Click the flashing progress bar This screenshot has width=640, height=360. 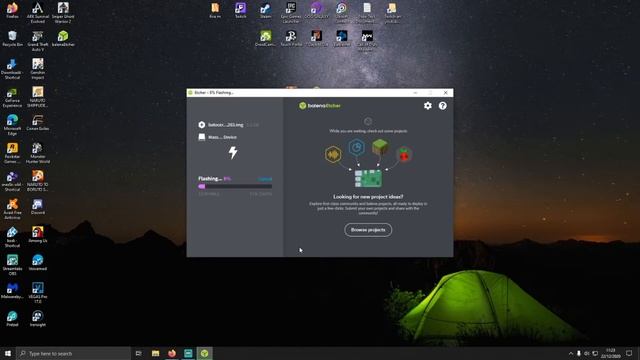(235, 186)
